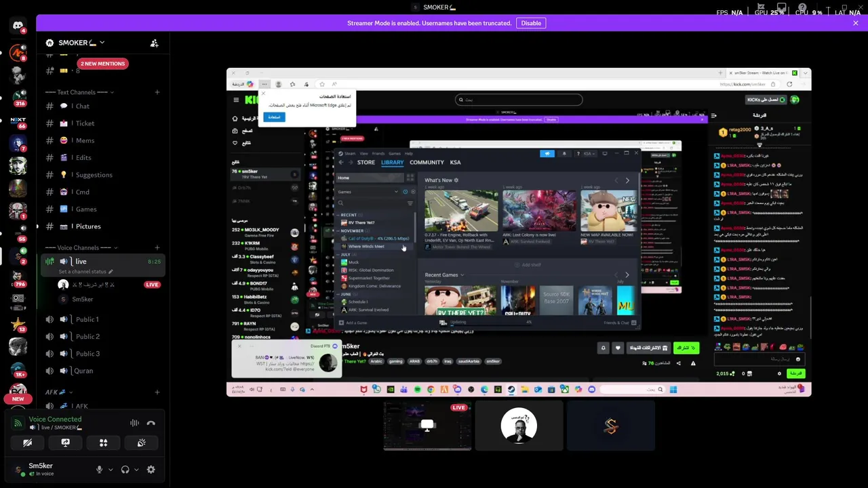Image resolution: width=868 pixels, height=488 pixels.
Task: Click the invite members icon beside SMOKER
Action: (x=155, y=43)
